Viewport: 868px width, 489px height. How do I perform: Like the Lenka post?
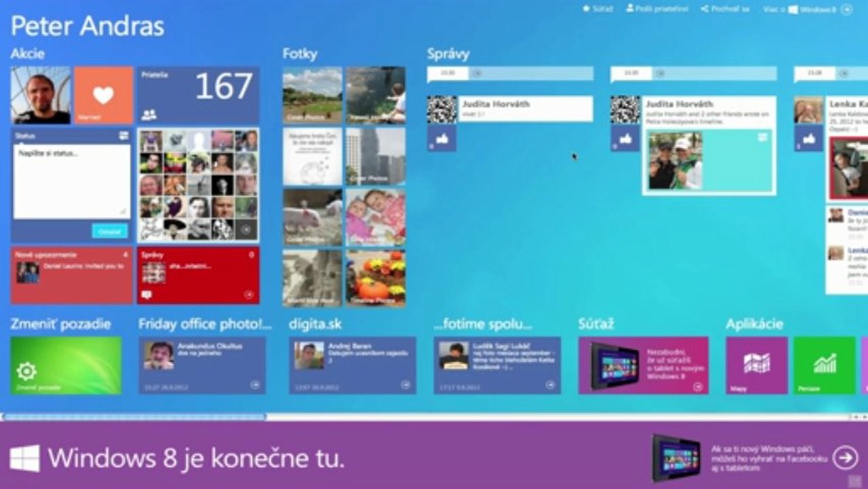pos(808,138)
